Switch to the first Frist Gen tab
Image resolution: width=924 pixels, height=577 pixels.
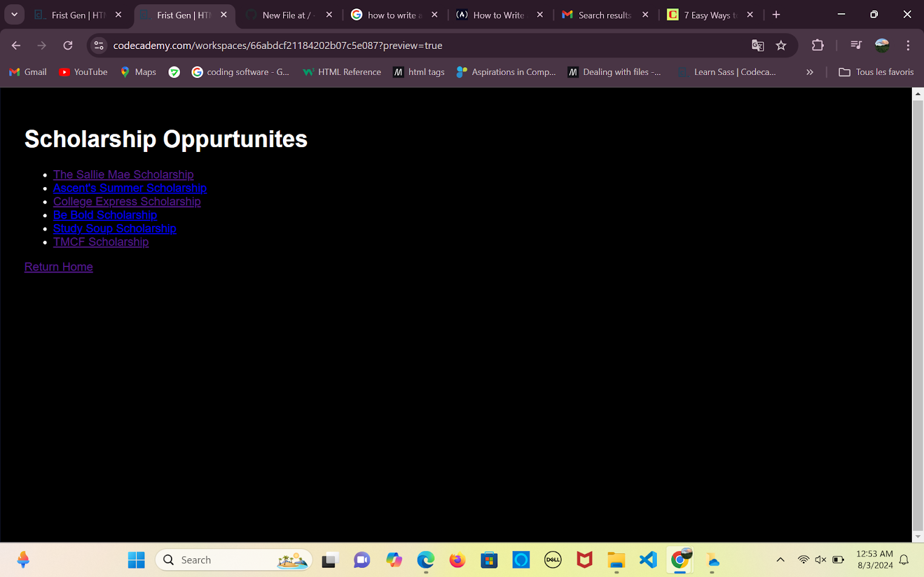[x=79, y=15]
